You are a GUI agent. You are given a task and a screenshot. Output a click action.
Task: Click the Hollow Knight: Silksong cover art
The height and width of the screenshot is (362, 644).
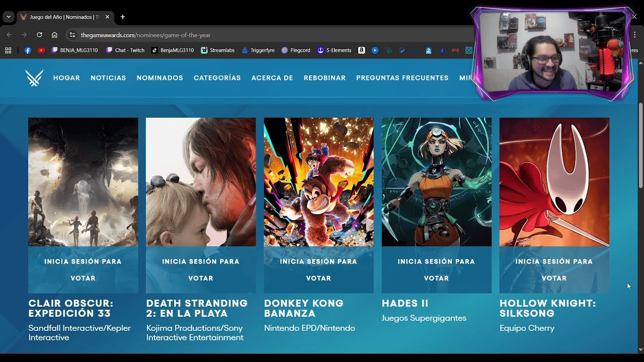coord(554,182)
